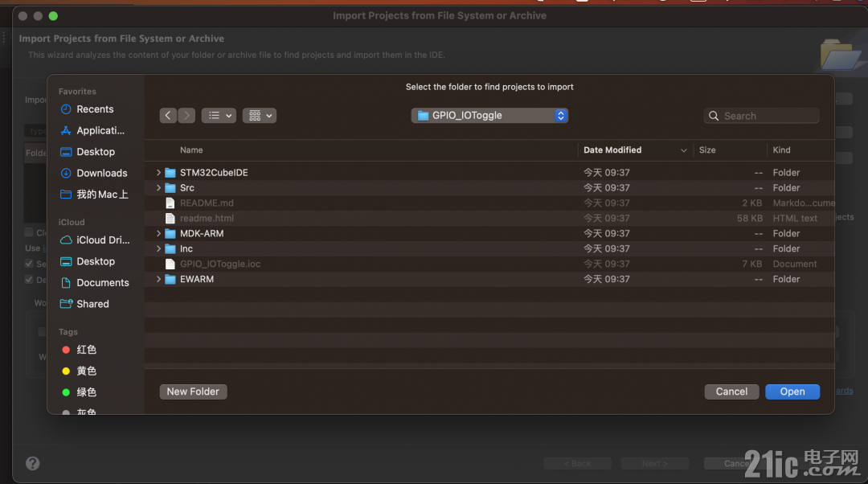This screenshot has height=484, width=868.
Task: Click the Back button in wizard
Action: pos(577,464)
